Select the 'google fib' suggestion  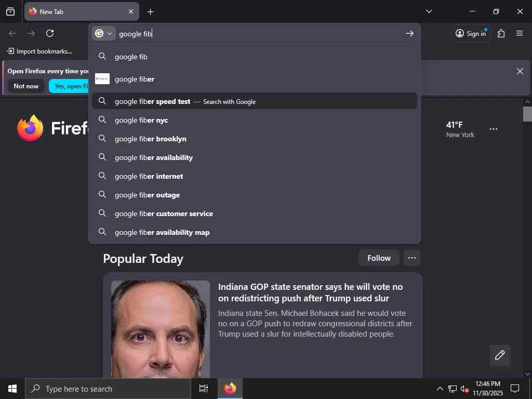coord(255,57)
